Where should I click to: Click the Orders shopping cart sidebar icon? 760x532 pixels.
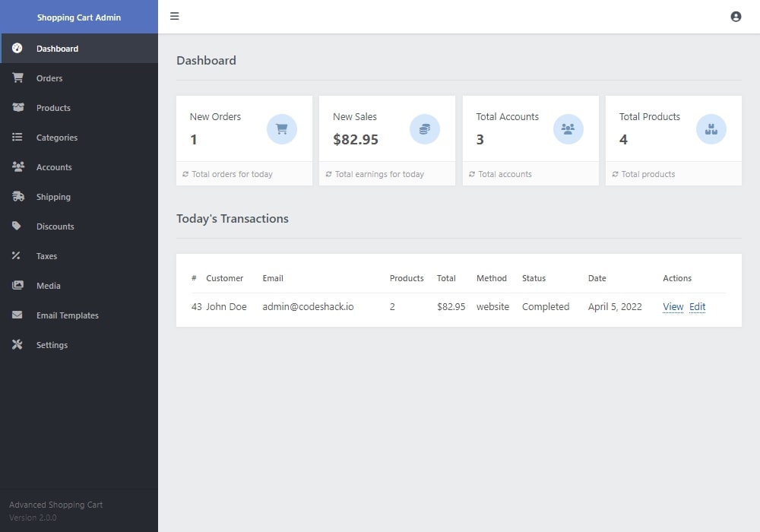click(x=18, y=78)
